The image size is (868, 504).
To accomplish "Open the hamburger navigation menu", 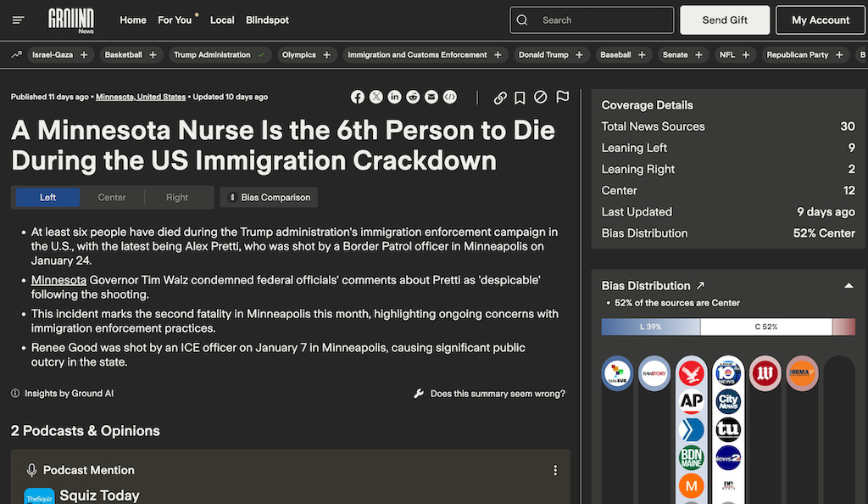I will click(19, 20).
